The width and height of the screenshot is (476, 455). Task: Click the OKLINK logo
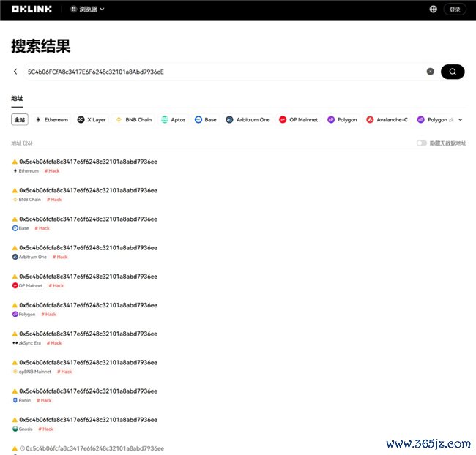[x=31, y=10]
